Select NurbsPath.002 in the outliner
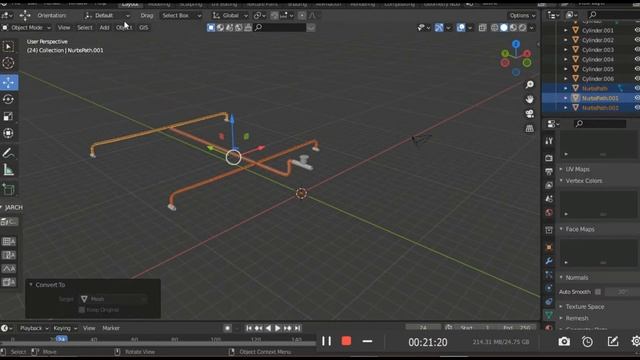The height and width of the screenshot is (360, 640). (x=600, y=108)
